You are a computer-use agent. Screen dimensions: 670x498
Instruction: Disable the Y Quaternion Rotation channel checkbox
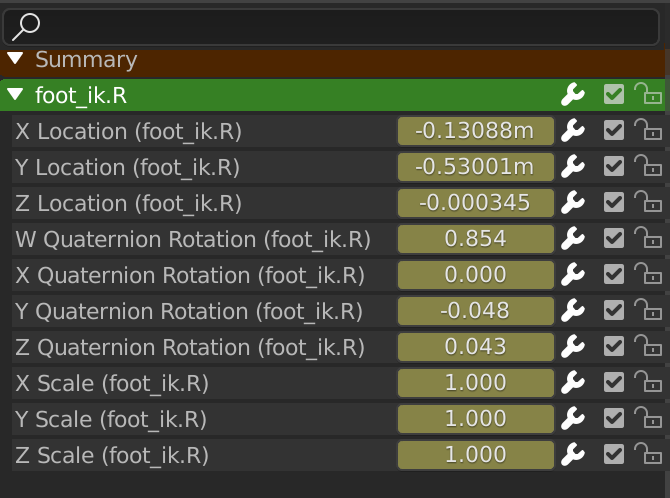click(614, 311)
